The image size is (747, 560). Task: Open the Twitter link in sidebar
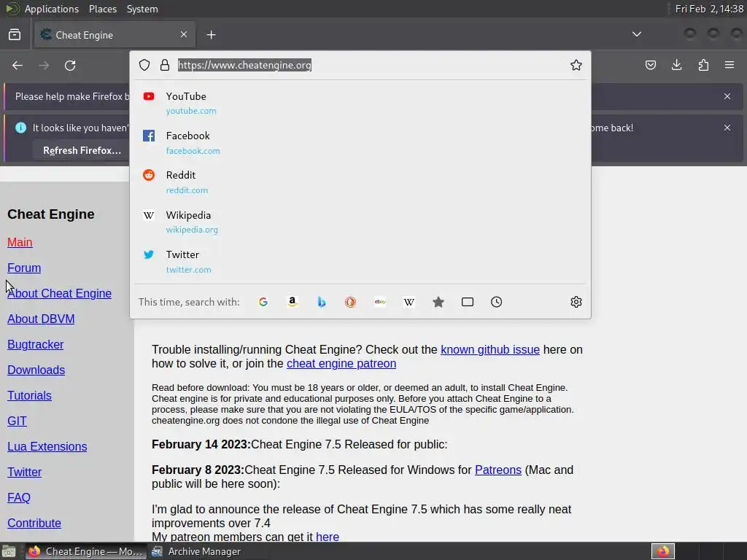[24, 472]
